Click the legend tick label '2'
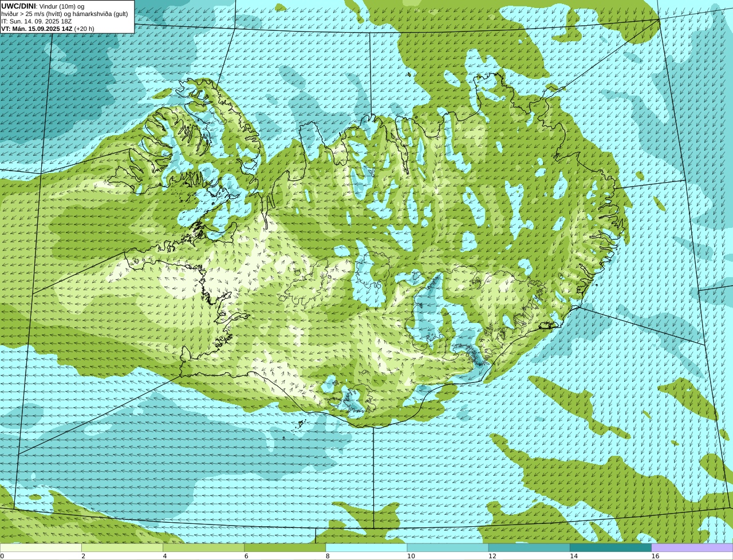 point(83,556)
